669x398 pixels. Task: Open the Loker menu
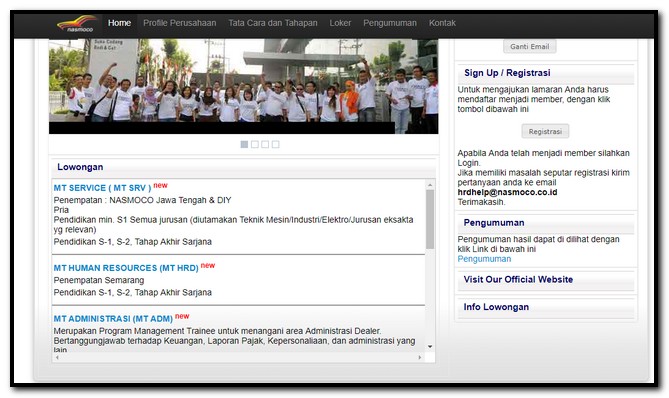340,23
